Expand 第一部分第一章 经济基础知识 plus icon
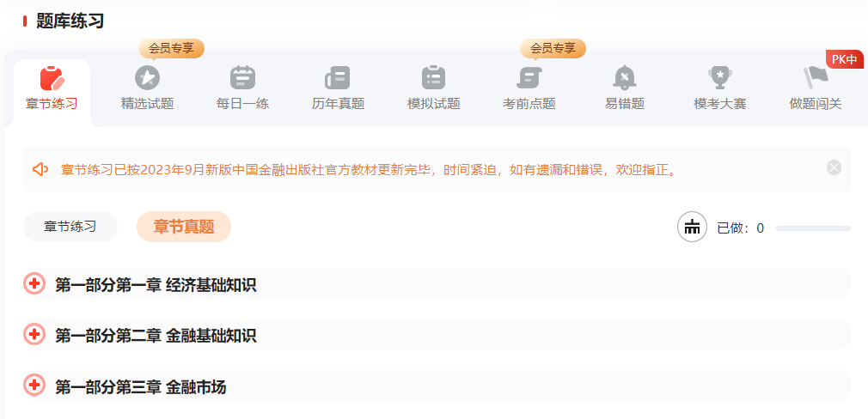 coord(34,284)
